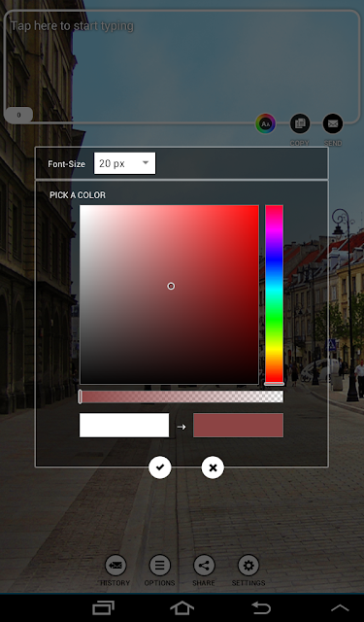Tap the Android back navigation button

(x=261, y=607)
